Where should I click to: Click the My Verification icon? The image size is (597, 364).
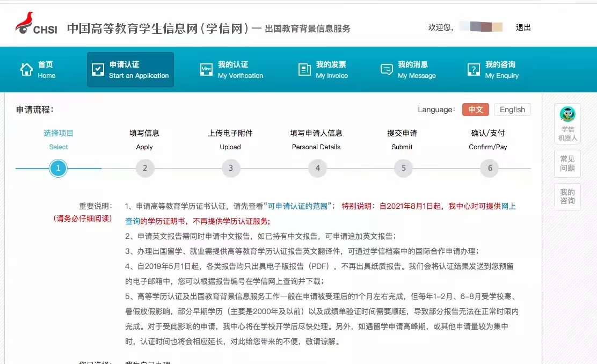(206, 70)
